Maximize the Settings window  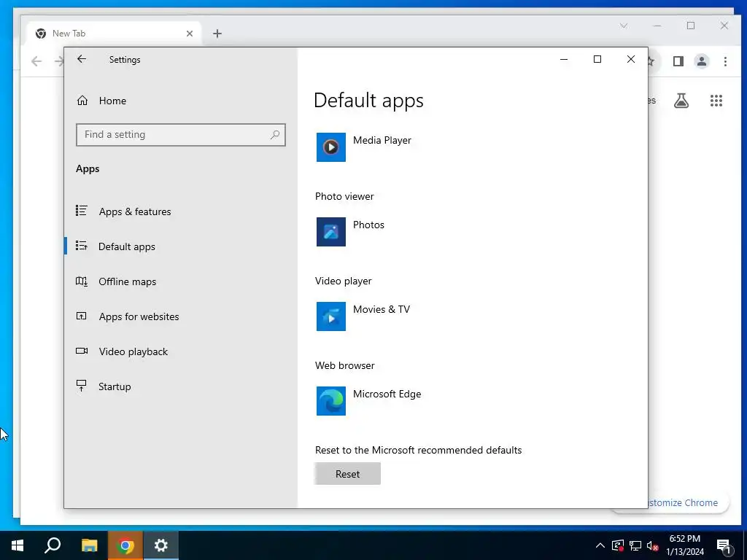point(597,59)
